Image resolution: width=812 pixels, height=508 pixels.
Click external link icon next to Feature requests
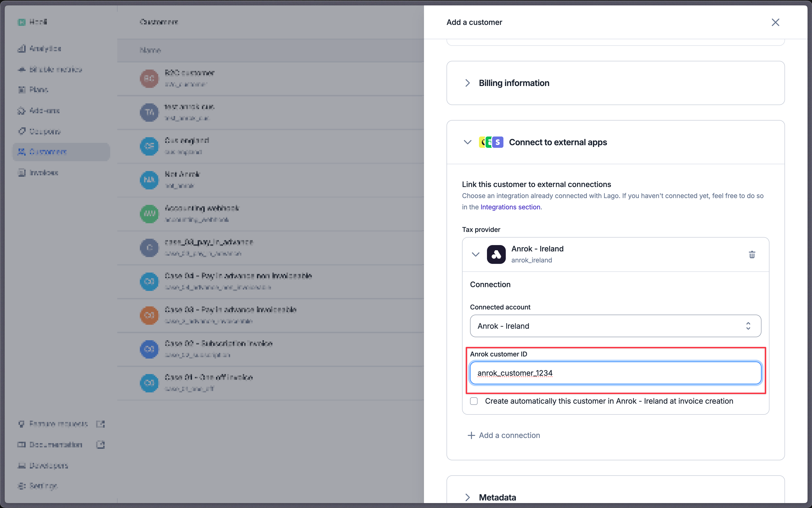[x=100, y=424]
